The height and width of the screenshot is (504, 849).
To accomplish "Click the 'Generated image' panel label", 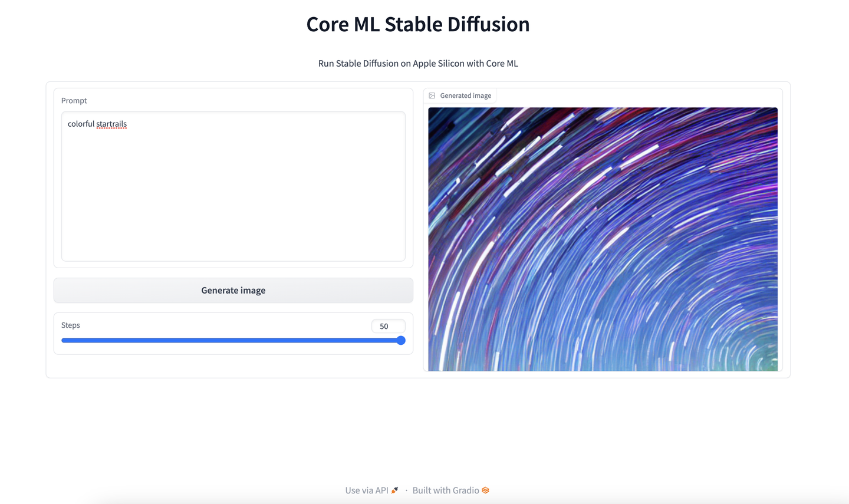I will click(x=466, y=95).
